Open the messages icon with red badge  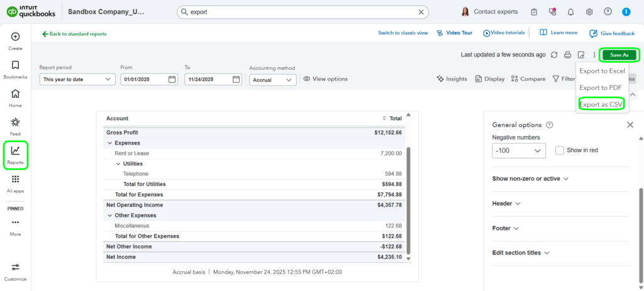coord(552,12)
